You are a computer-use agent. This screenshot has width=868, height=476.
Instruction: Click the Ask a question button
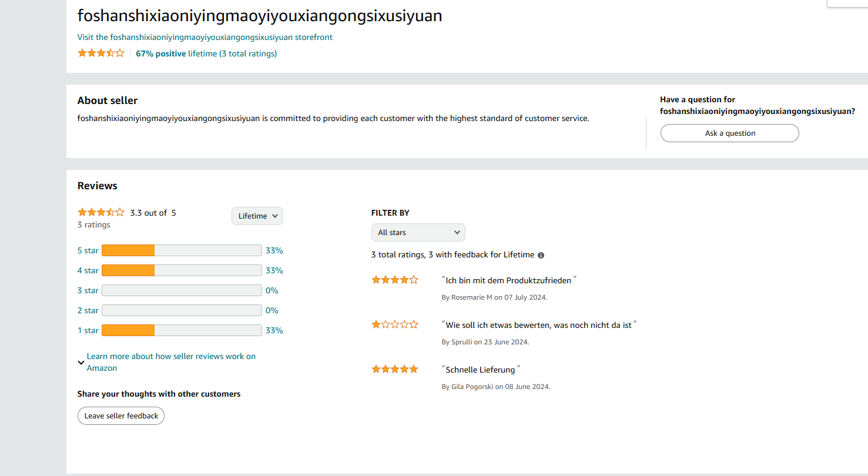coord(730,133)
